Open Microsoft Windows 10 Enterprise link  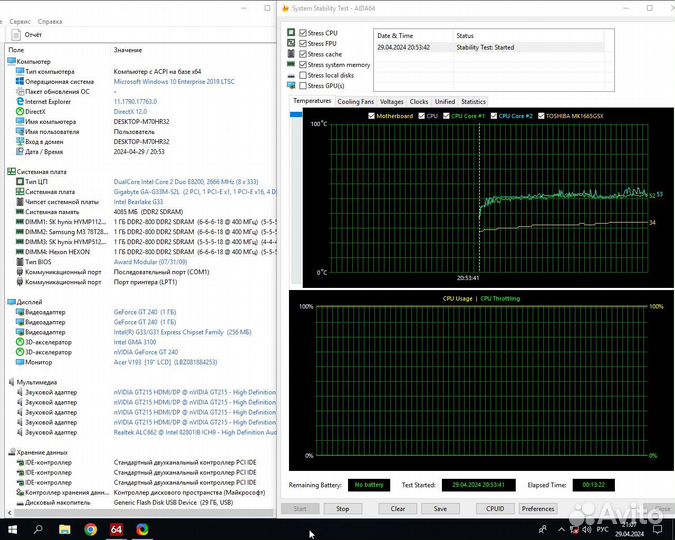(174, 81)
